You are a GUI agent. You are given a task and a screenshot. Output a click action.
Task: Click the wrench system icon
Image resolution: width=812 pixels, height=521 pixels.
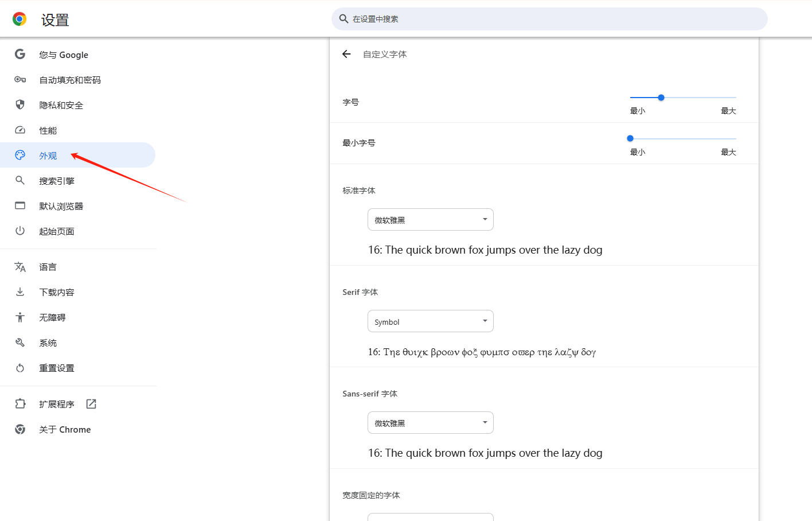pyautogui.click(x=20, y=343)
